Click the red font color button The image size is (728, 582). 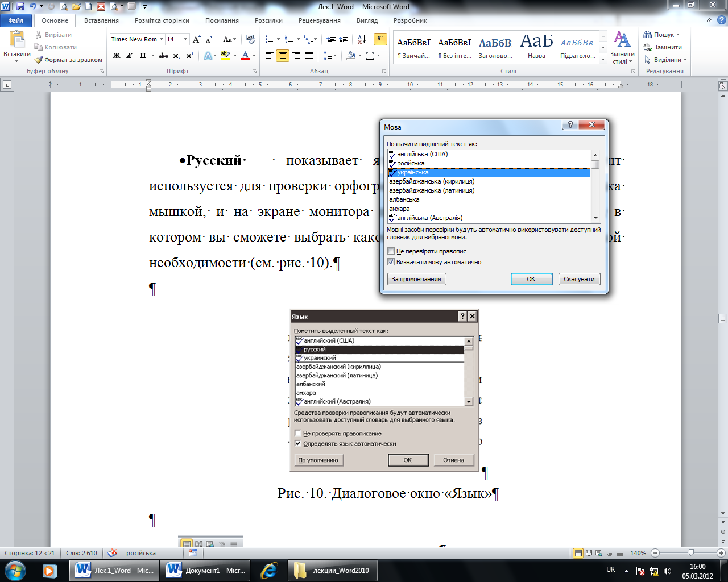(x=245, y=56)
